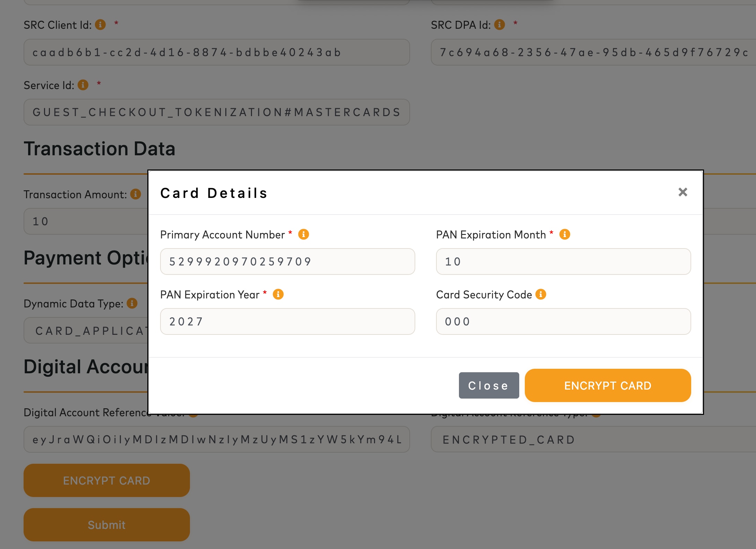Click the Digital Account Reference Value field
756x549 pixels.
(217, 439)
